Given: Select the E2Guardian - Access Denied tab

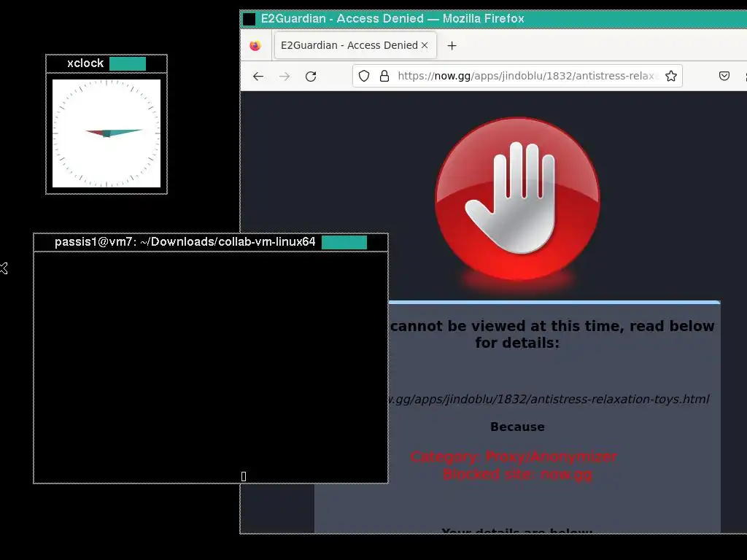Looking at the screenshot, I should click(355, 45).
